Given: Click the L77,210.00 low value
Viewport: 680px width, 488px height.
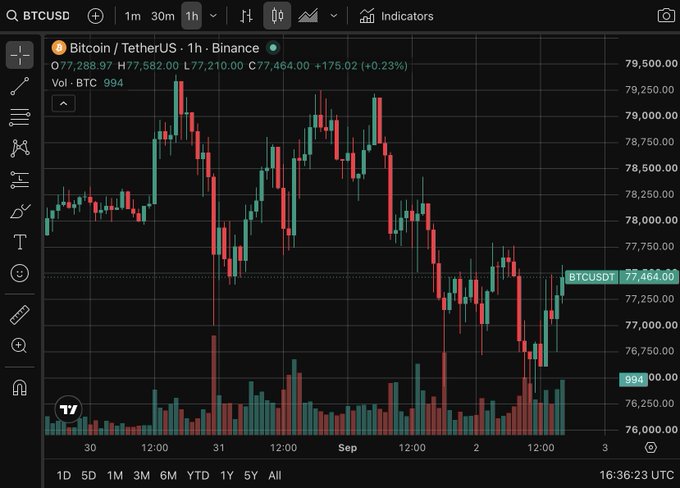Looking at the screenshot, I should (x=213, y=66).
